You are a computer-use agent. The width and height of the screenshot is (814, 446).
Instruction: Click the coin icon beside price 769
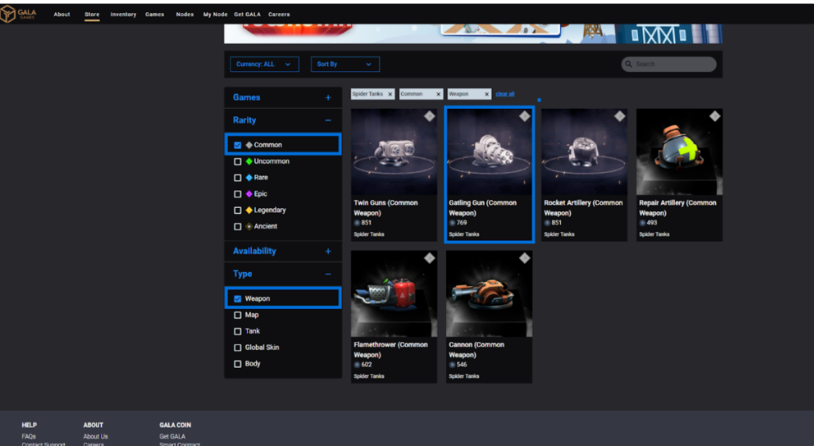coord(452,223)
